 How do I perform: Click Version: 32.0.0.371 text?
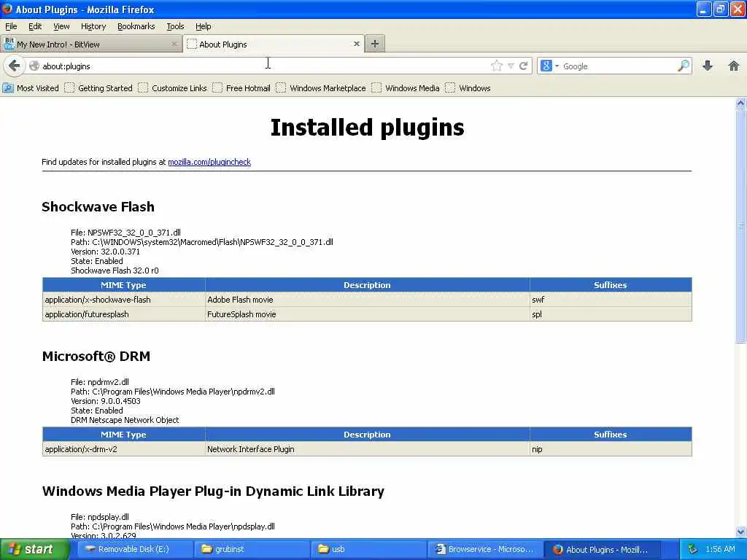point(105,252)
